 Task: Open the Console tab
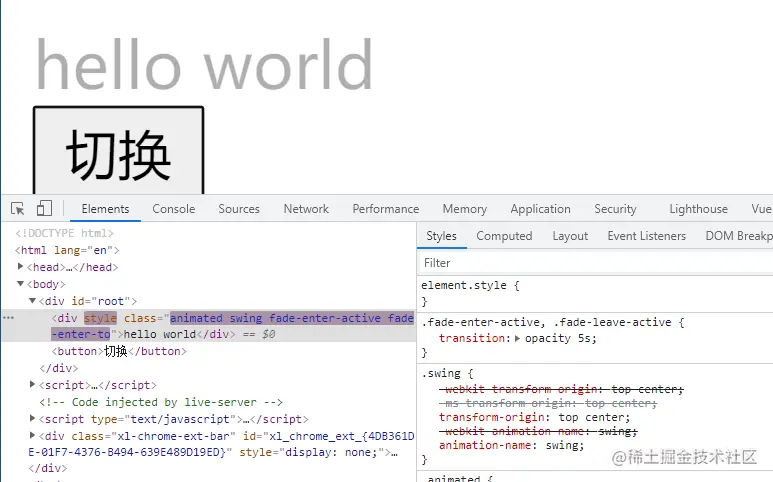click(x=174, y=209)
